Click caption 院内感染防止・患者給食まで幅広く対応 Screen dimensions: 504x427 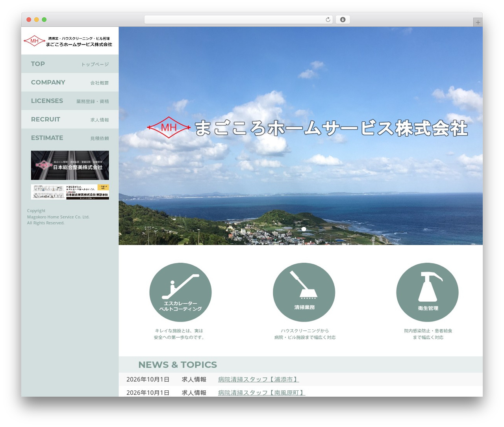428,334
